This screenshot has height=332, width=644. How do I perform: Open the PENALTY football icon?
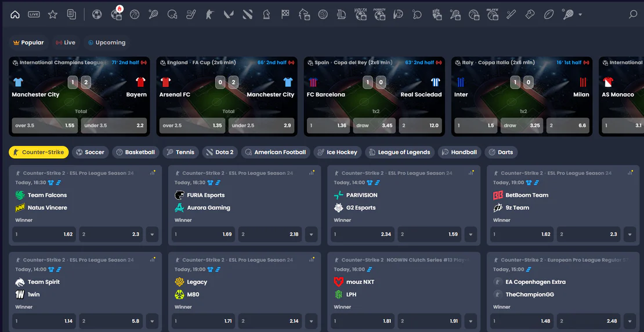[379, 14]
